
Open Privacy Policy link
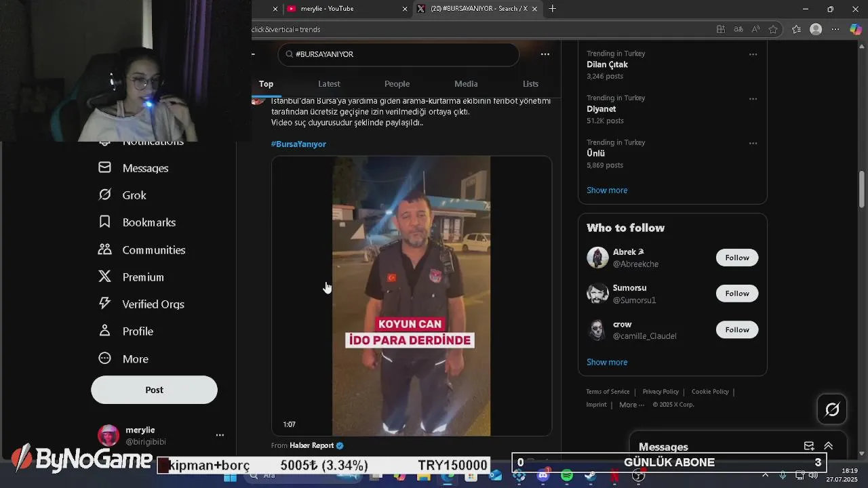660,392
